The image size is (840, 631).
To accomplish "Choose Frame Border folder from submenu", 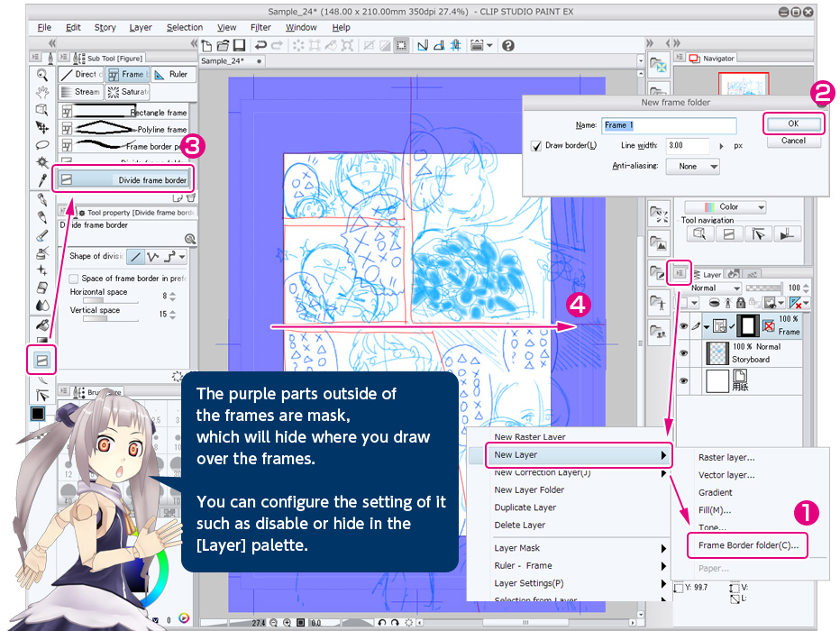I will click(747, 546).
